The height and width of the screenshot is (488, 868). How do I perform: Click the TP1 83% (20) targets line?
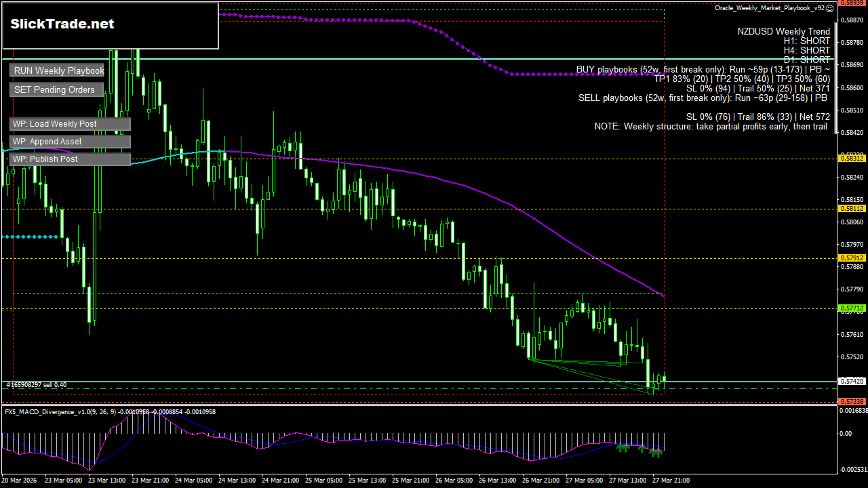click(x=742, y=79)
